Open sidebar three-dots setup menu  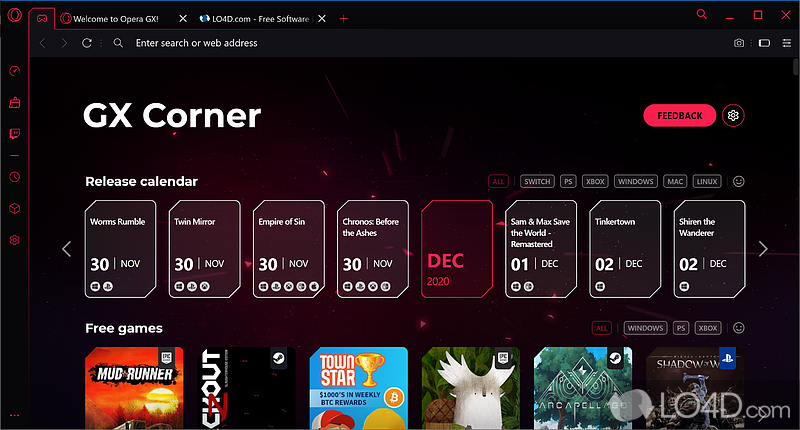[x=14, y=415]
